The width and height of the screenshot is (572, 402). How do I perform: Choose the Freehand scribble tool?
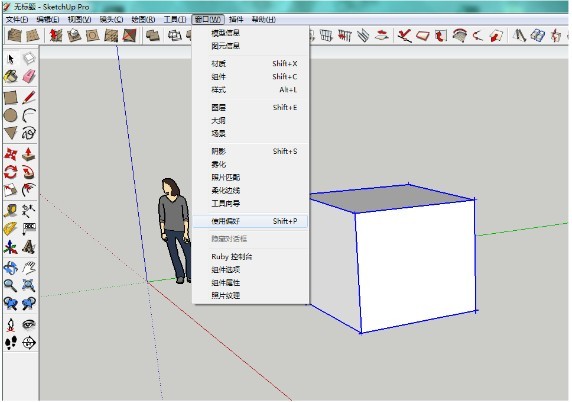[29, 133]
